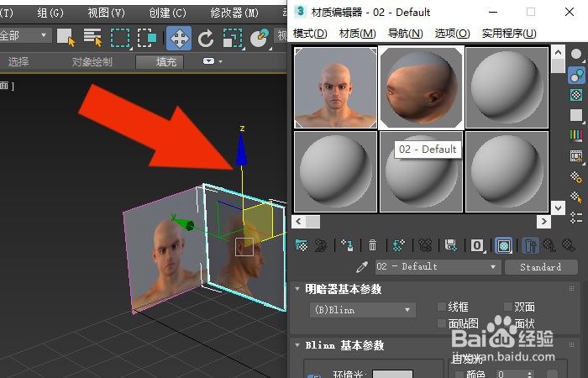Click Rectangular Selection Region icon
588x378 pixels.
[121, 38]
